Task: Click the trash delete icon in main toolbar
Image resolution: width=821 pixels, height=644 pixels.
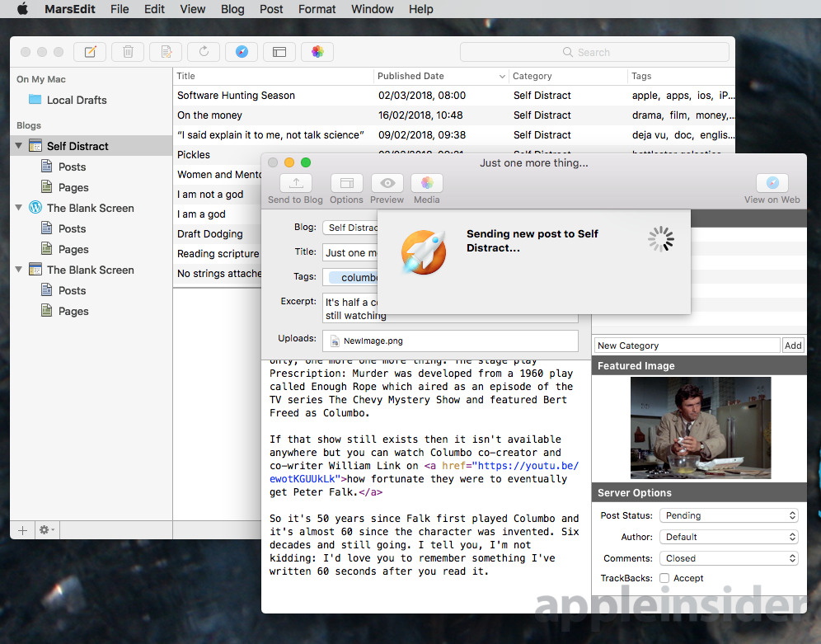Action: (128, 52)
